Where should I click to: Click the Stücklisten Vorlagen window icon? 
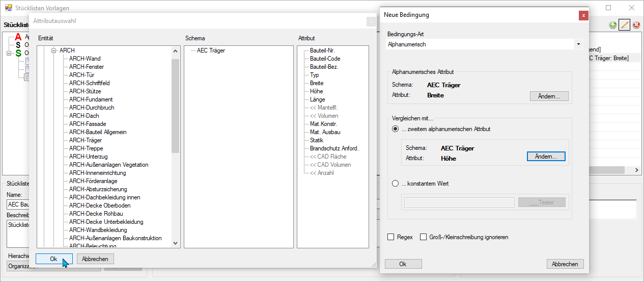(8, 8)
